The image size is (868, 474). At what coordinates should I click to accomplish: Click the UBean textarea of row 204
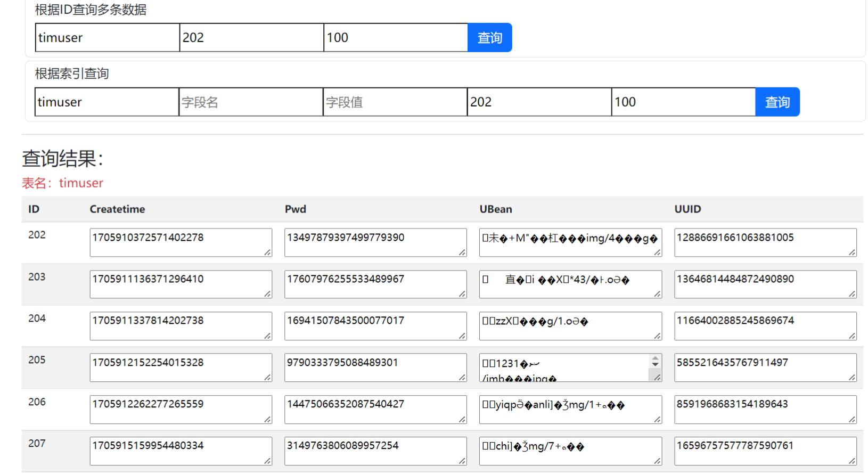pos(570,325)
